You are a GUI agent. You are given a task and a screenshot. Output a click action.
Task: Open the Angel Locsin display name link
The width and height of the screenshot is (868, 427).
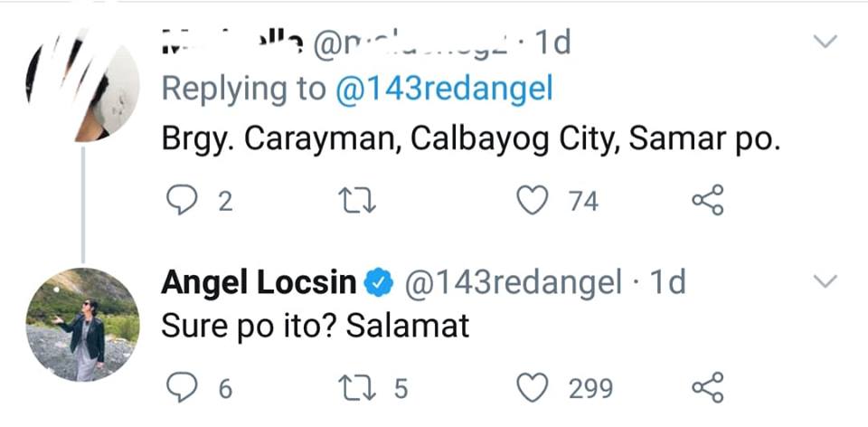click(259, 284)
